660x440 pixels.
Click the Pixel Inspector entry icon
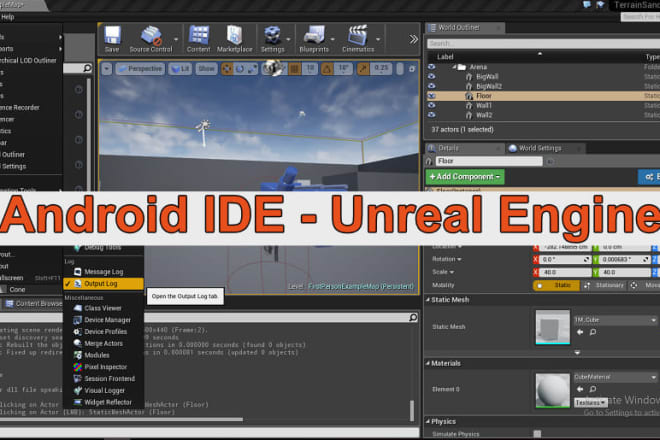(77, 367)
